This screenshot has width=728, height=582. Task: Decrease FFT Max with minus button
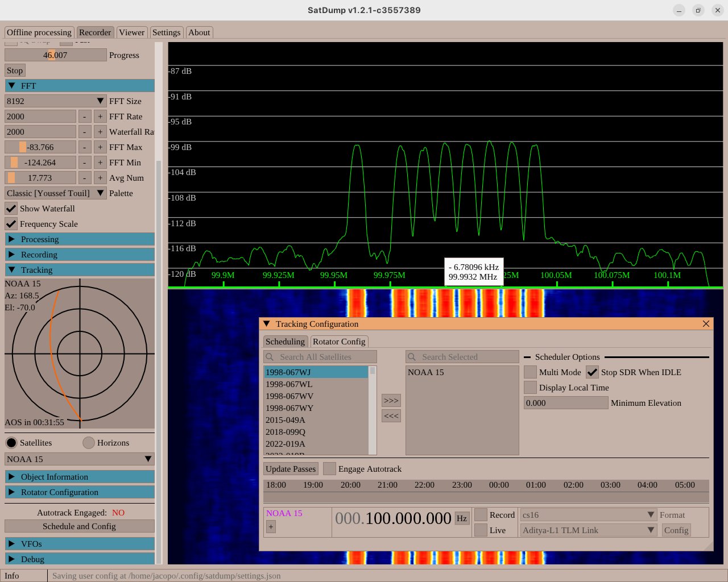(85, 147)
